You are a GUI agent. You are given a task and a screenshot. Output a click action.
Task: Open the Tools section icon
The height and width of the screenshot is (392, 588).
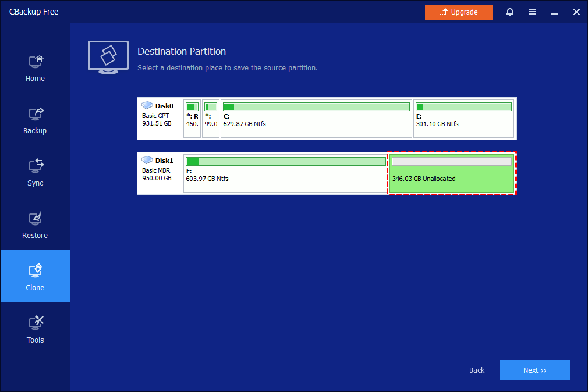(x=35, y=323)
